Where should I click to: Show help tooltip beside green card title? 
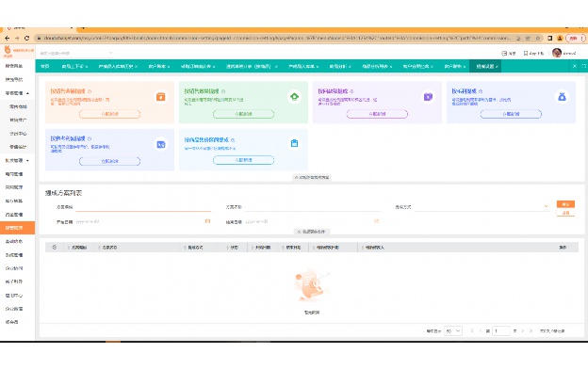pos(223,91)
